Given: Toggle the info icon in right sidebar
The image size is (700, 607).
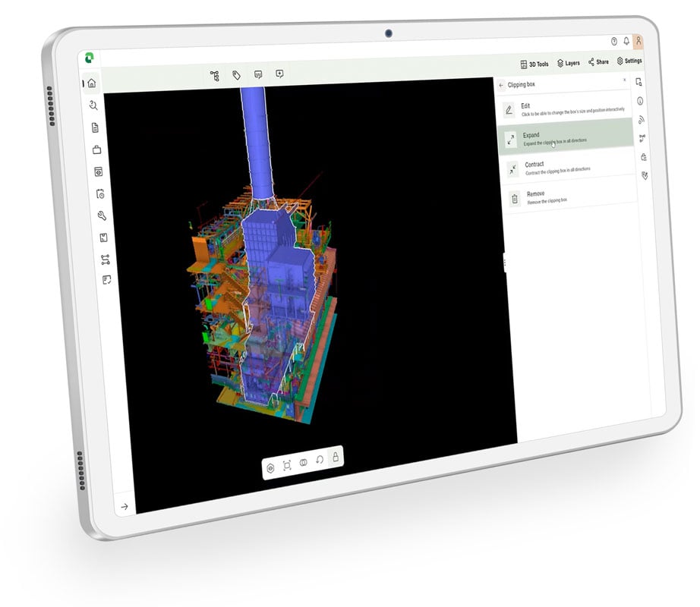Looking at the screenshot, I should pos(640,100).
